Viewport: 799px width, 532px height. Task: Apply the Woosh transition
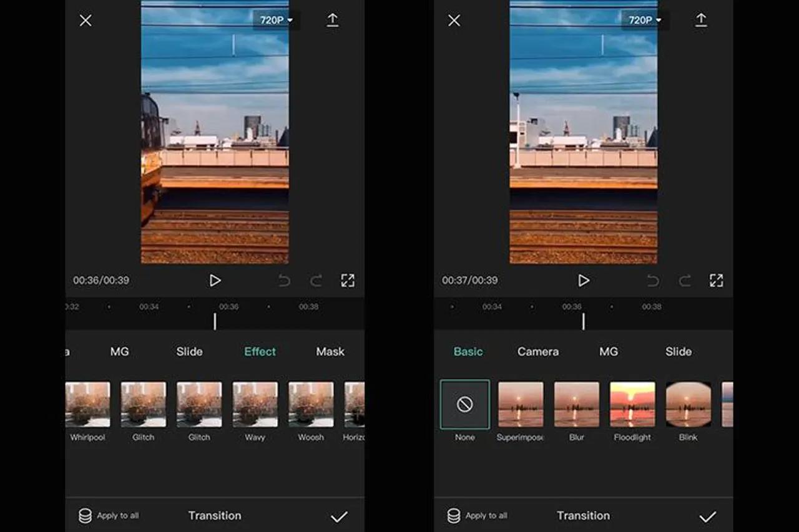pos(311,405)
